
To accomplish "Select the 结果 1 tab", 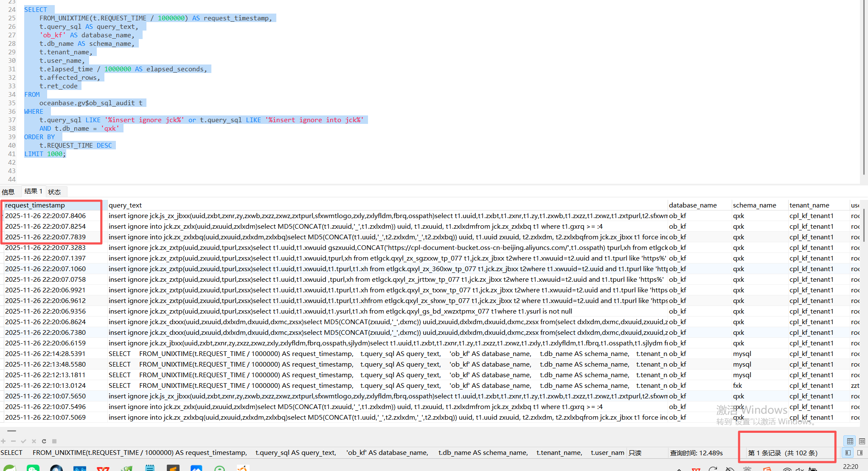I will 33,191.
